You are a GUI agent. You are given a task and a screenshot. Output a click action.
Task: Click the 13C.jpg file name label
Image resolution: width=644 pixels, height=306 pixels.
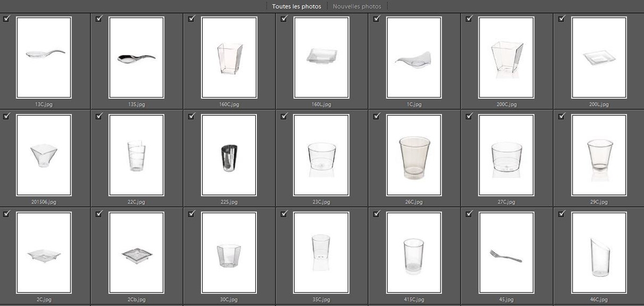tap(44, 105)
